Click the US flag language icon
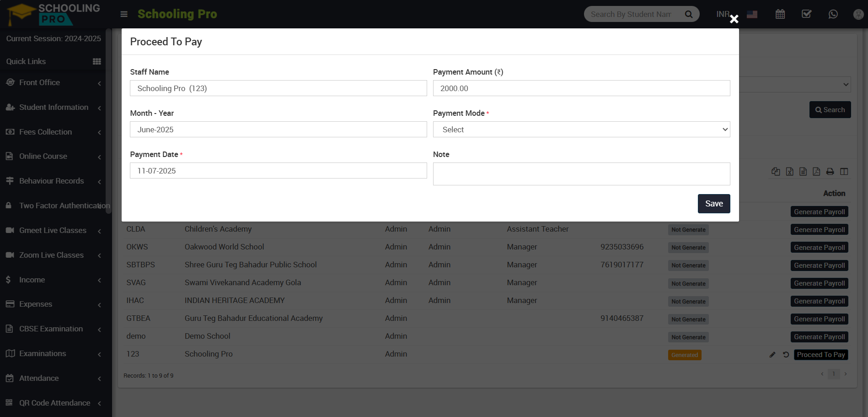 pos(752,14)
